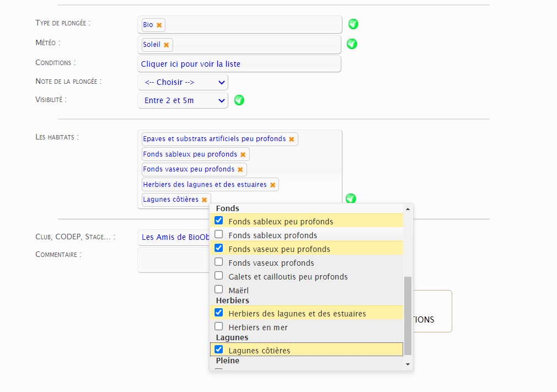Select Galets et cailloutis peu profonds
Viewport: 557px width, 392px height.
point(307,277)
